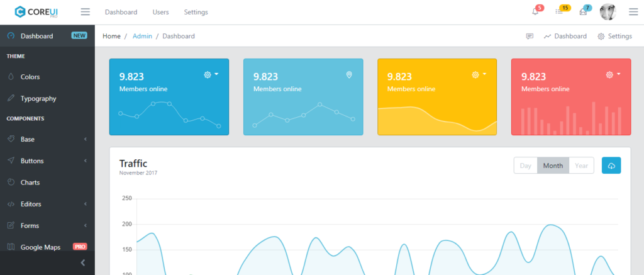The height and width of the screenshot is (275, 644).
Task: Open Charts in the sidebar
Action: point(47,182)
